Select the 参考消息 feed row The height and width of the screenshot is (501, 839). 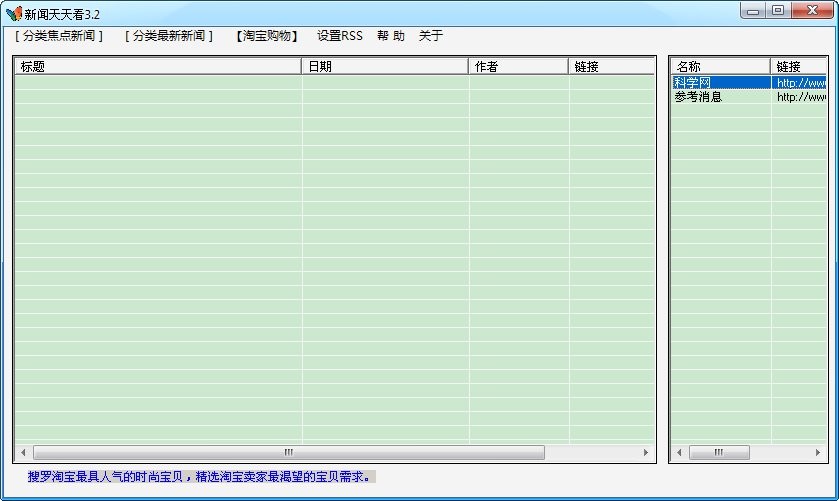(749, 97)
